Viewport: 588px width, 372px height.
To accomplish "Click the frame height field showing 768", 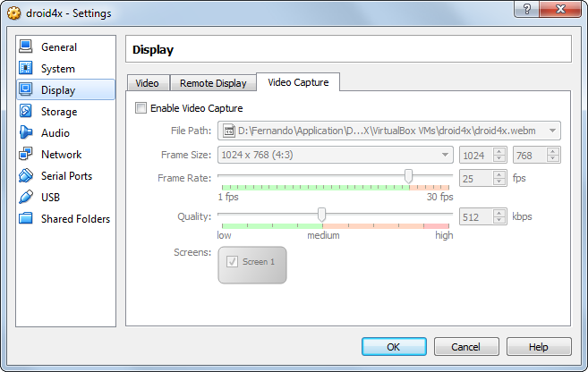I will pos(530,155).
